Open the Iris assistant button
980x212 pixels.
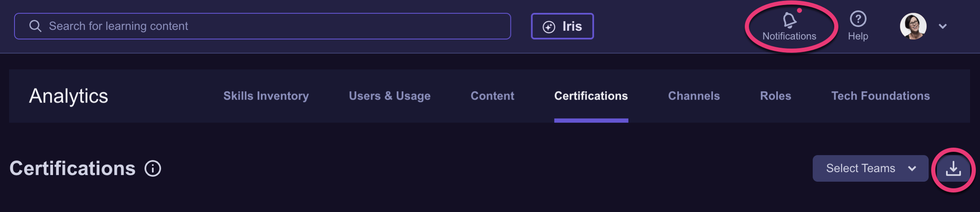(562, 26)
